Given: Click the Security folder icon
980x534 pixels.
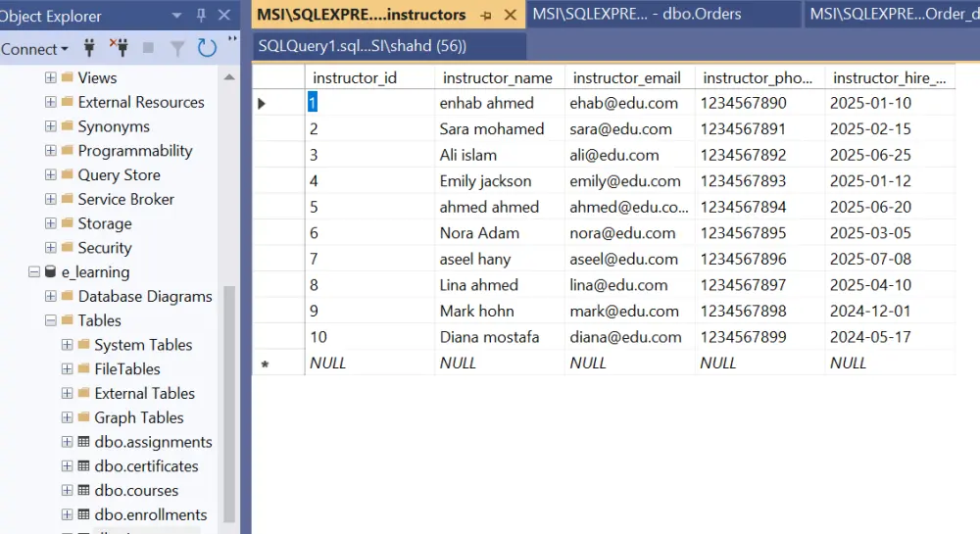Looking at the screenshot, I should coord(68,247).
